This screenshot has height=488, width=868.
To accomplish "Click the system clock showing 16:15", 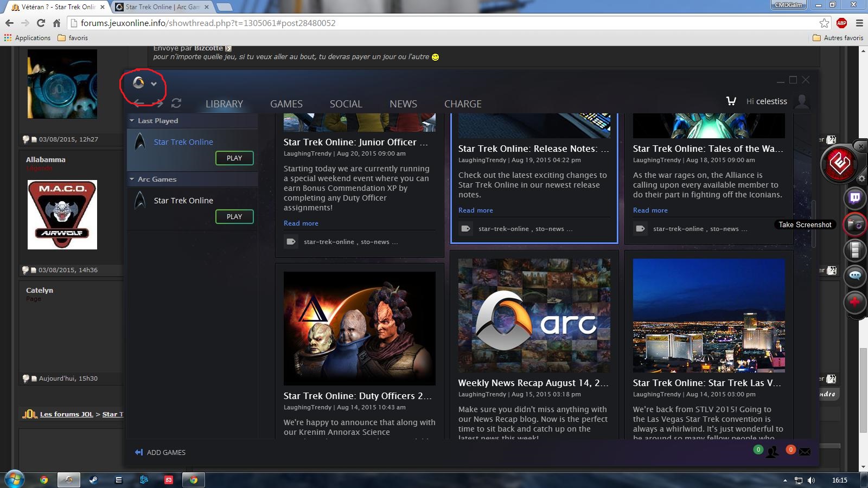I will 840,480.
